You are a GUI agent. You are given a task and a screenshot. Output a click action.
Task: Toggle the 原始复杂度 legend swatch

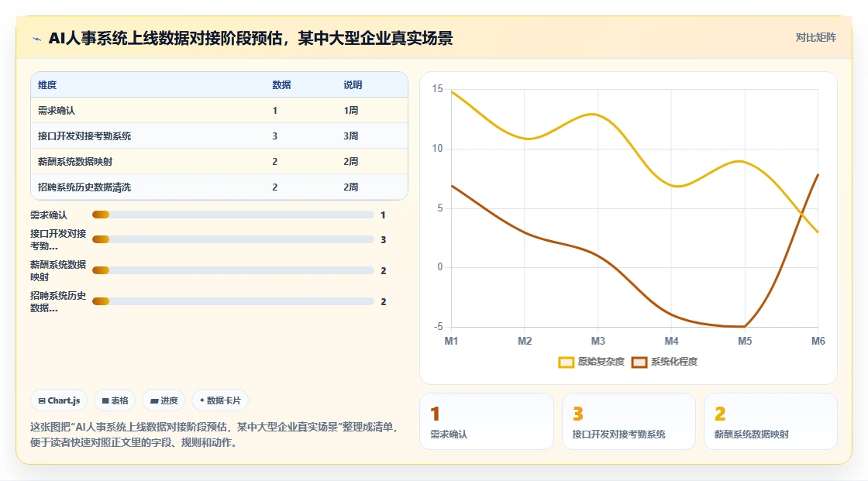point(566,362)
